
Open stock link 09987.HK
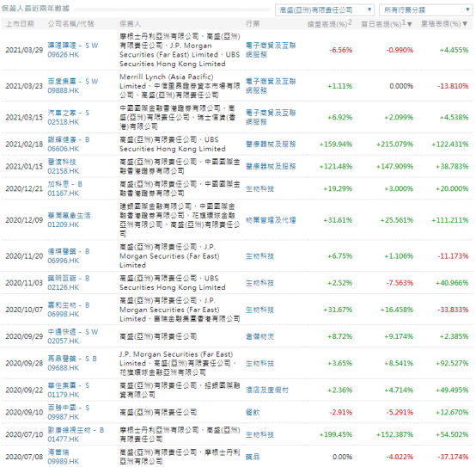[x=63, y=417]
